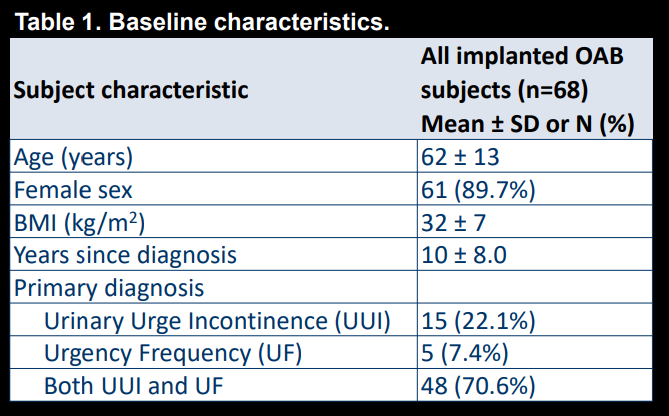Click the Both UUI and UF label
Viewport: 669px width, 416px height.
(134, 386)
